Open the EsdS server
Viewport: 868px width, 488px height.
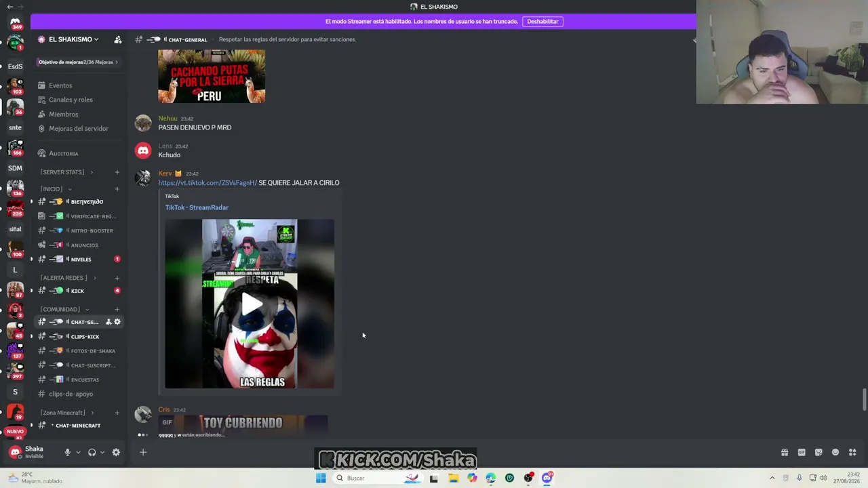[15, 66]
